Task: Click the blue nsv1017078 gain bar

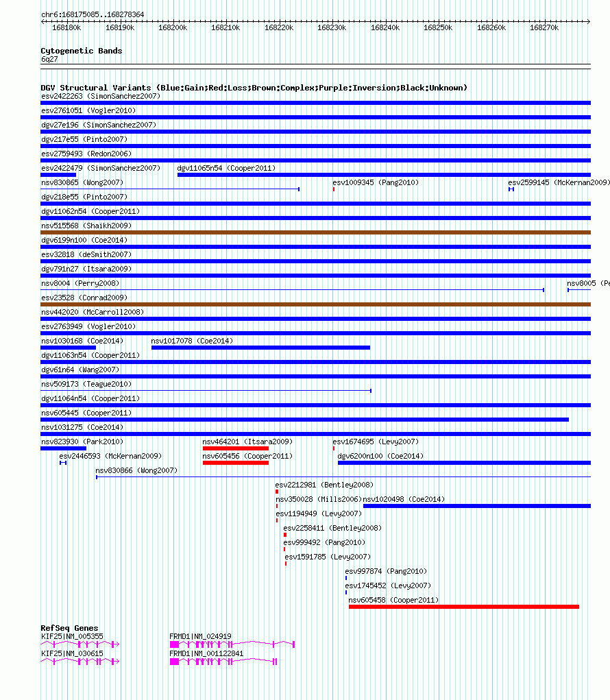Action: 260,348
